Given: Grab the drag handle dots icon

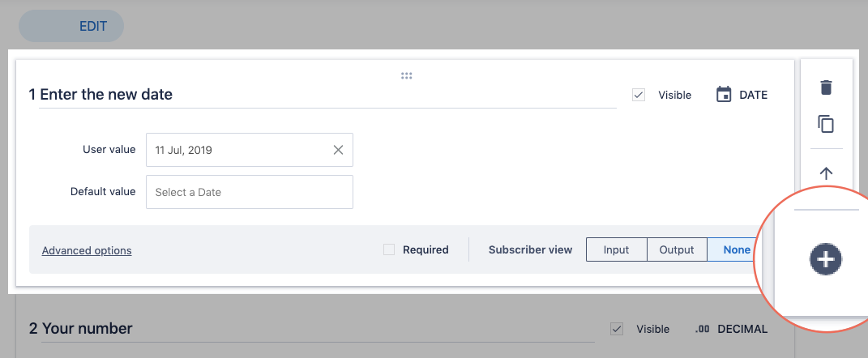Looking at the screenshot, I should 407,76.
